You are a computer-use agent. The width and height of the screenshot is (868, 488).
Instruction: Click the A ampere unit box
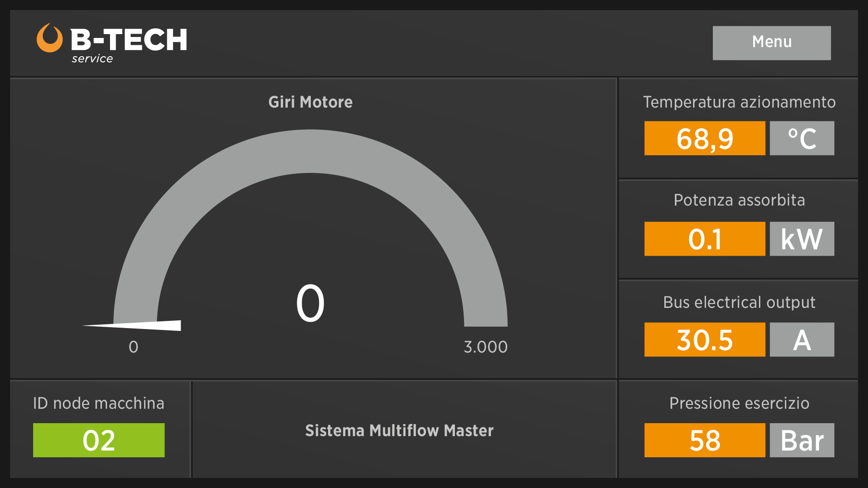(801, 340)
